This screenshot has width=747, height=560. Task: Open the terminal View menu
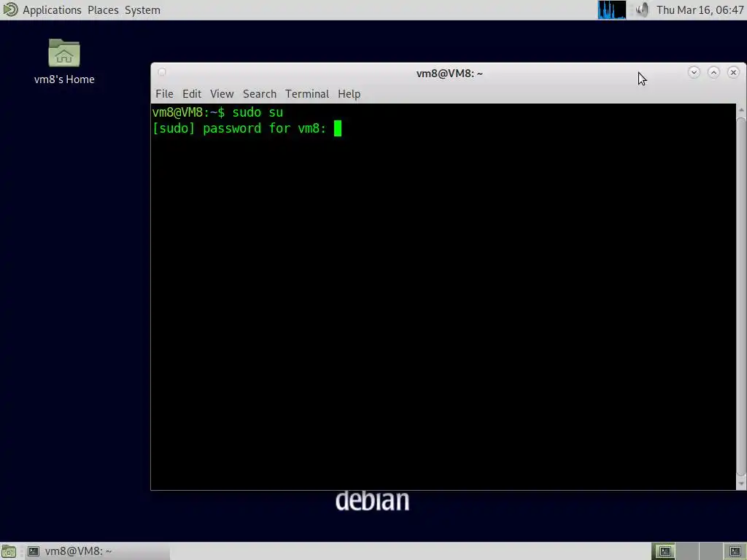pyautogui.click(x=222, y=94)
